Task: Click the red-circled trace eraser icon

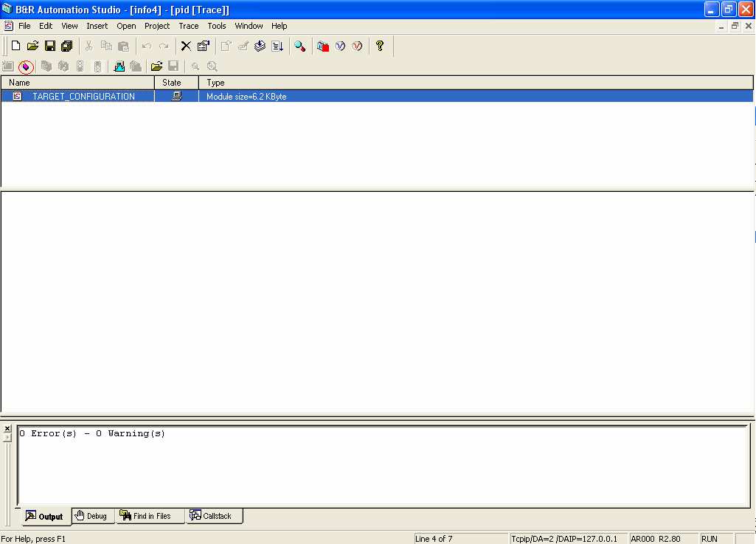Action: click(26, 66)
